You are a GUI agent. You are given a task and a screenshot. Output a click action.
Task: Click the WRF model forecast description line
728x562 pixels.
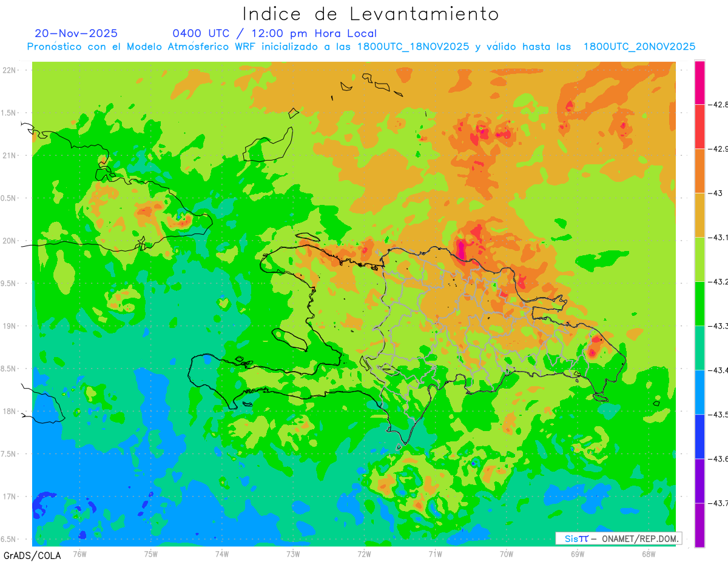click(x=361, y=47)
